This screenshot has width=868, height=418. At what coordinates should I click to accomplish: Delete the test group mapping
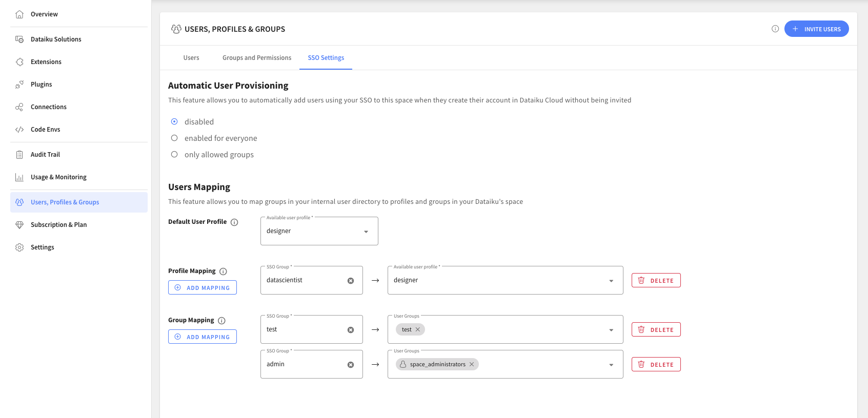click(x=656, y=329)
